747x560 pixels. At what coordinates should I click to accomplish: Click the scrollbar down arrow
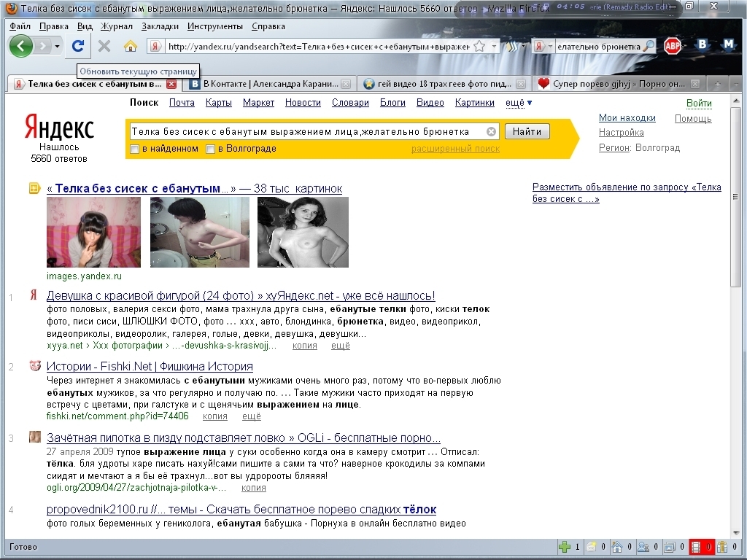[x=735, y=533]
